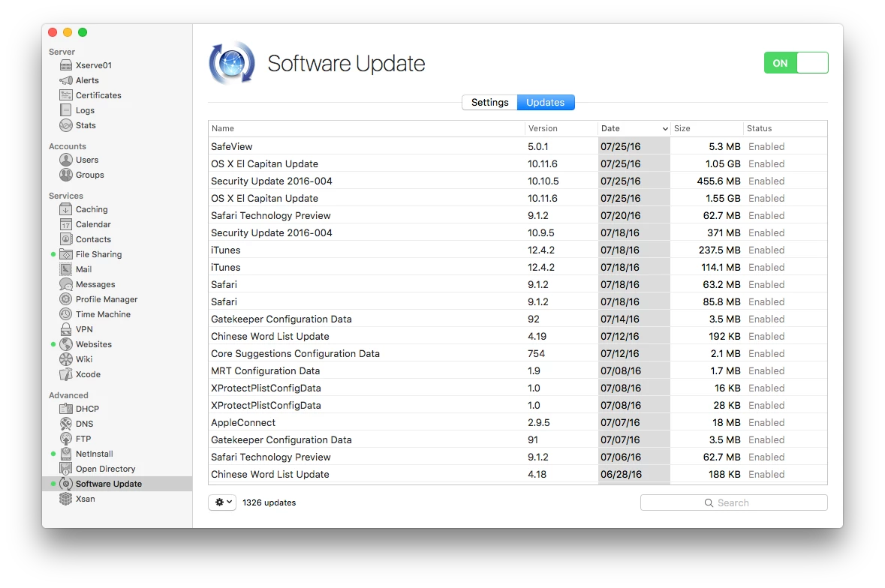The image size is (885, 588).
Task: Select XProtectPlistConfigData 16 KB row
Action: click(518, 388)
